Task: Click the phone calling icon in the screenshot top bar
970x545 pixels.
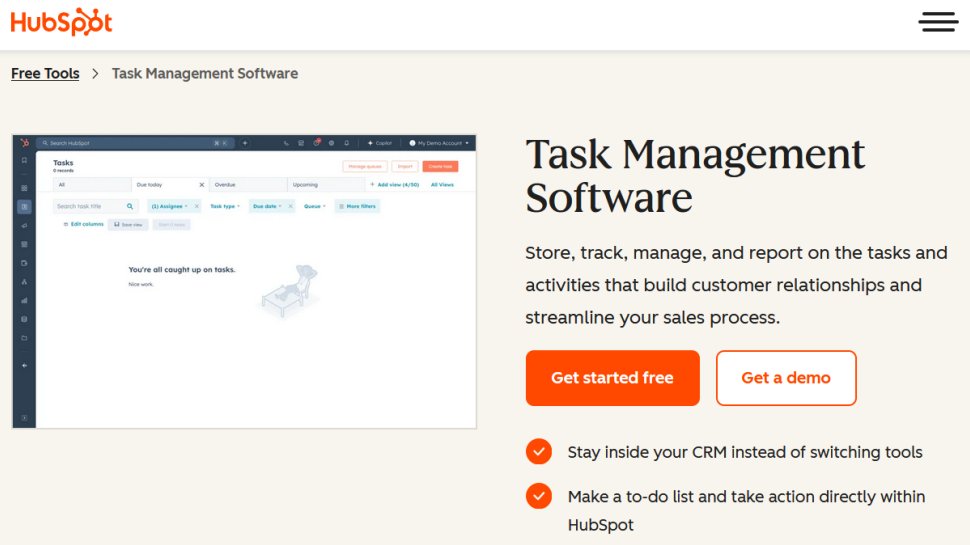Action: (x=286, y=143)
